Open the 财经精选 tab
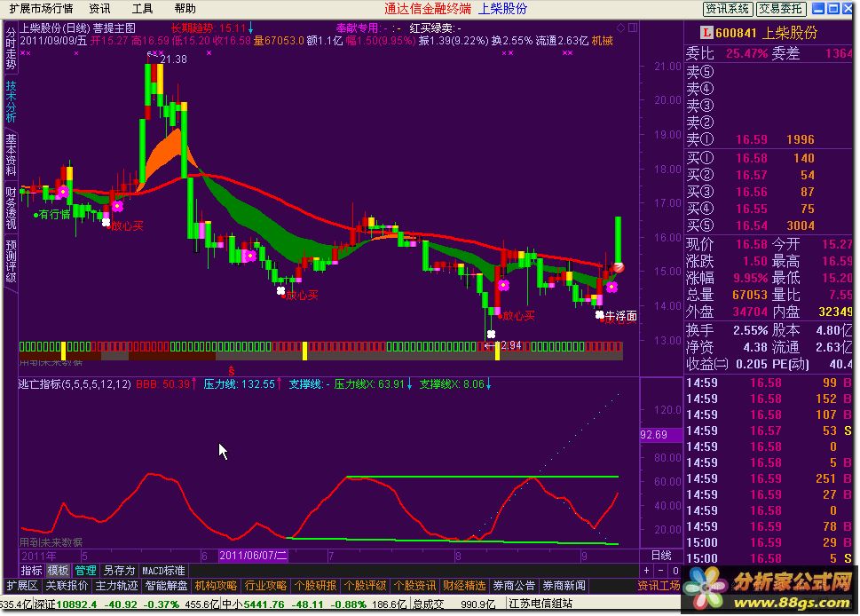 click(464, 586)
